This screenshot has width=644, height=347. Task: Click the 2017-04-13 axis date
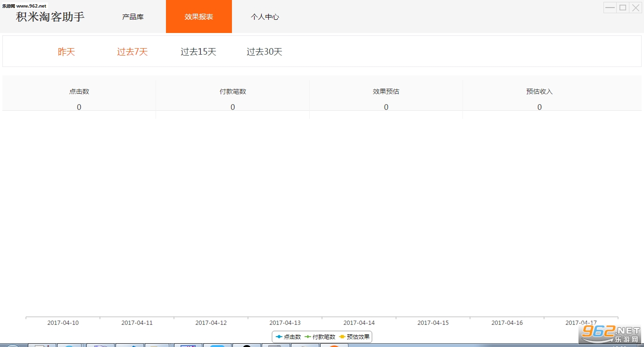[285, 323]
